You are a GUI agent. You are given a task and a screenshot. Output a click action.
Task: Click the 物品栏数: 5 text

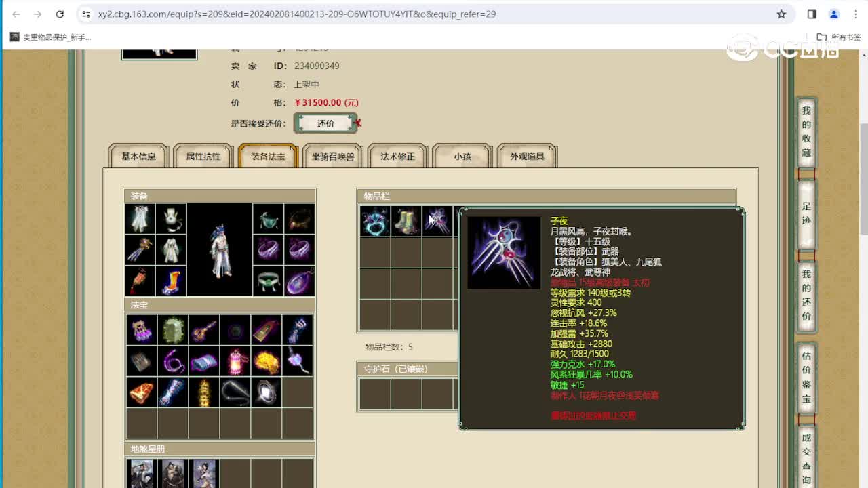[x=389, y=347]
